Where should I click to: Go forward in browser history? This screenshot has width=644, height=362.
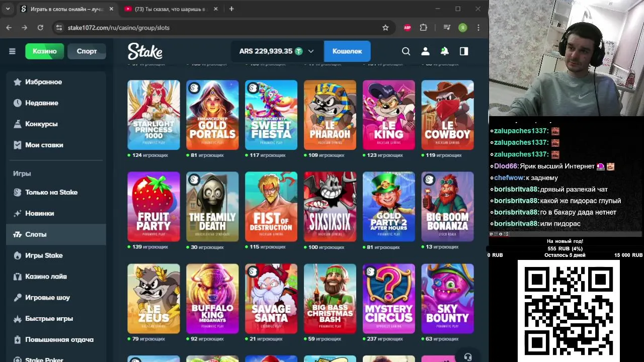[x=24, y=28]
